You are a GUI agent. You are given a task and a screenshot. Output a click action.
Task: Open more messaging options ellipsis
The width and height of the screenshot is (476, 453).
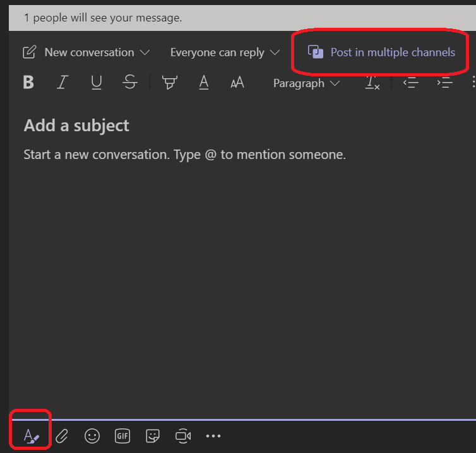213,435
